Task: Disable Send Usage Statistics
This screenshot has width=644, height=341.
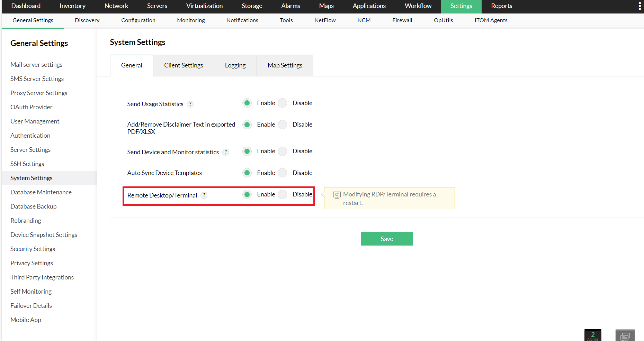Action: pos(283,103)
